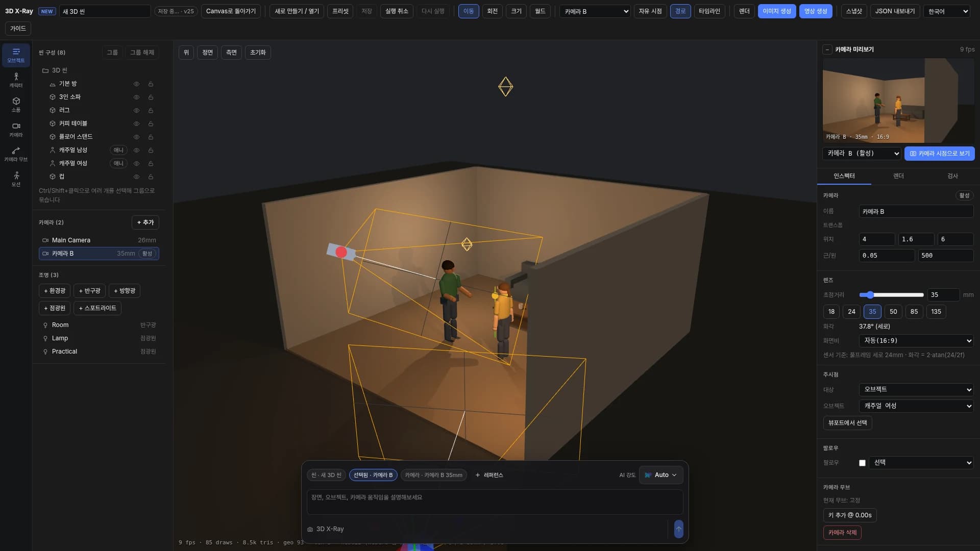Click the 카메라 삭제 button
This screenshot has width=980, height=551.
point(842,533)
